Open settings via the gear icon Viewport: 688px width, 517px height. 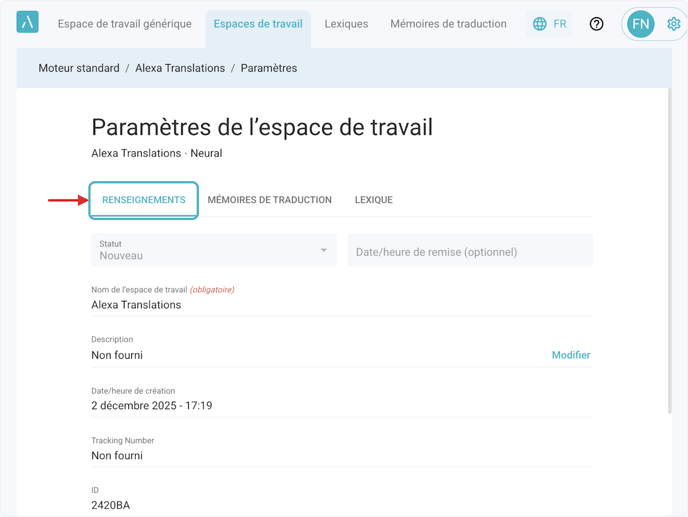[x=673, y=24]
